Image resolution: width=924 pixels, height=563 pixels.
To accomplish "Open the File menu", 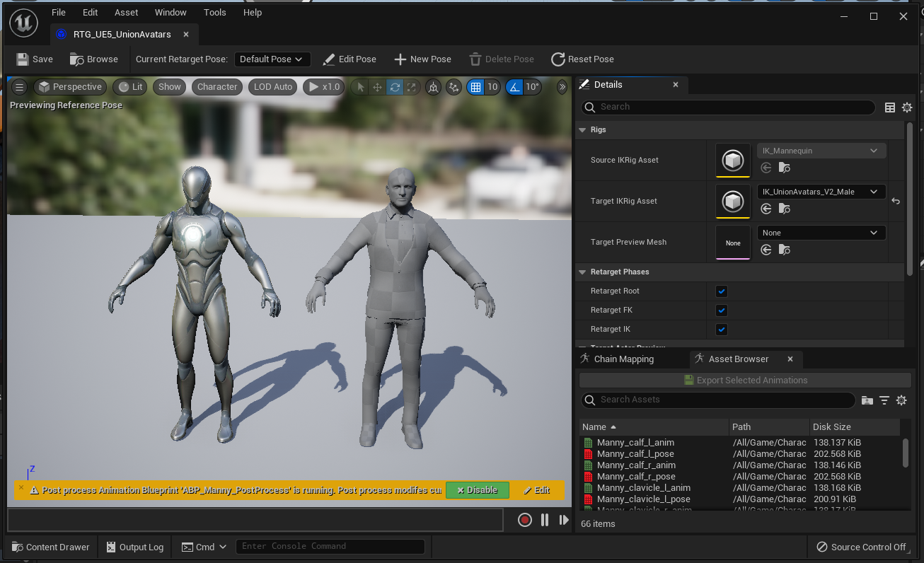I will [x=59, y=12].
